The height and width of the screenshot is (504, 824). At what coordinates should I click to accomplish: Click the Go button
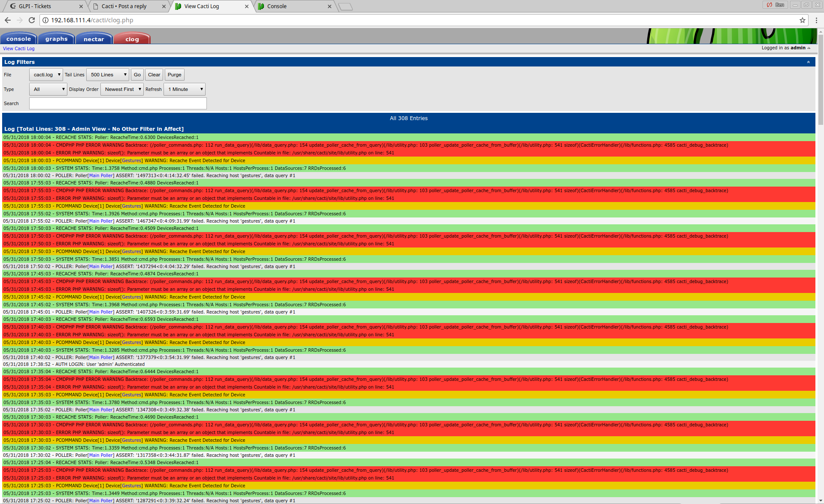[x=137, y=75]
